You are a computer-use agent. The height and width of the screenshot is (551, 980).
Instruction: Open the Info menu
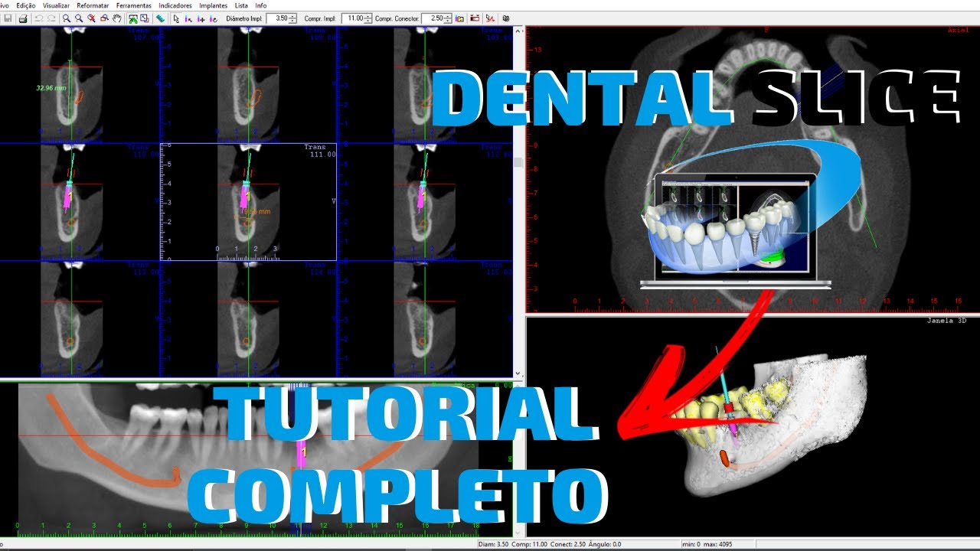point(261,5)
